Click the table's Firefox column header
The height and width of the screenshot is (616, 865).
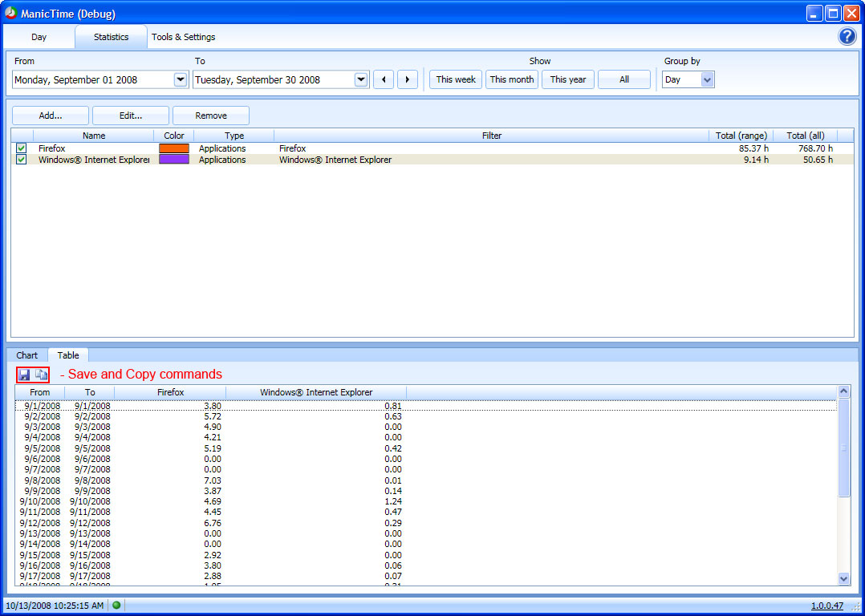[x=170, y=393]
